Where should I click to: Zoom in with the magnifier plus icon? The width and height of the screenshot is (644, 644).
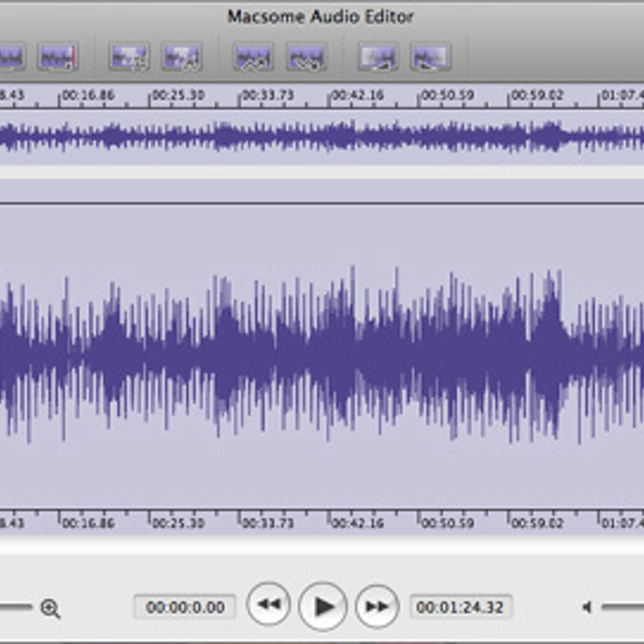pos(50,609)
